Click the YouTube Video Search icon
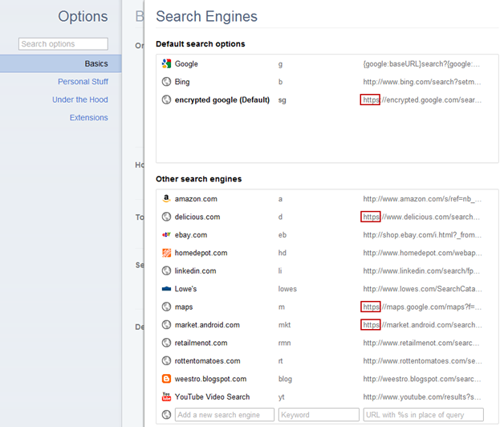The height and width of the screenshot is (427, 504). 166,396
